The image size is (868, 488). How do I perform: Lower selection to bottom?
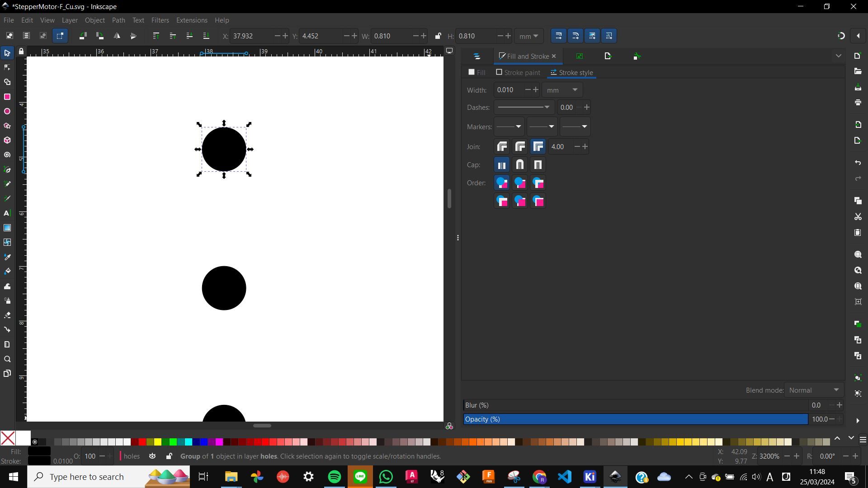coord(206,36)
